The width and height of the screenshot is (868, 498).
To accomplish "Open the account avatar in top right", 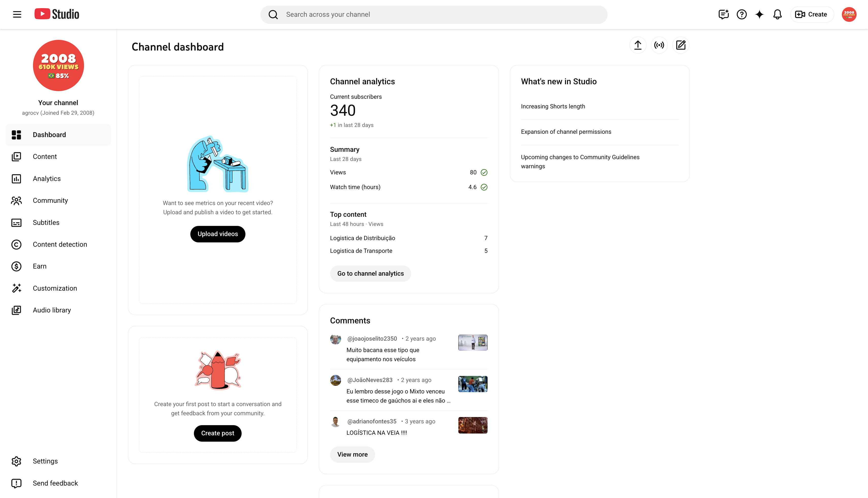I will click(x=849, y=14).
